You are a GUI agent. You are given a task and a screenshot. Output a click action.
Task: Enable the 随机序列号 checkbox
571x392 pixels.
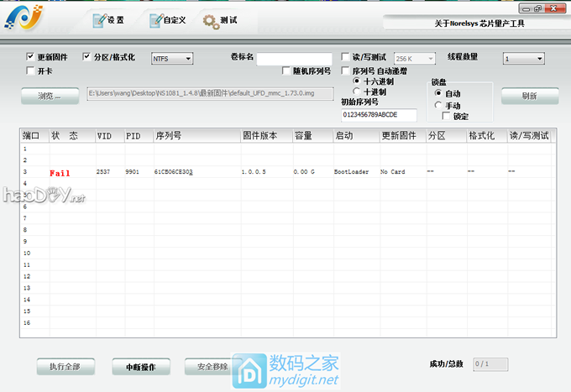[x=286, y=71]
